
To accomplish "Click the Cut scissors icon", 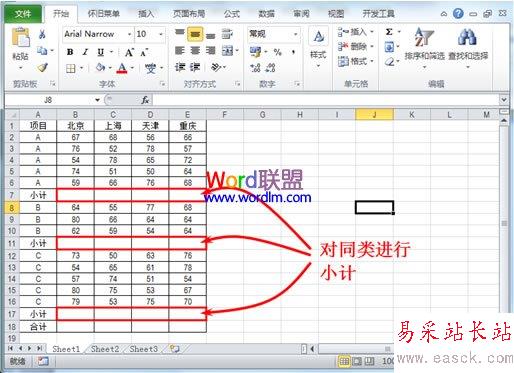I will pyautogui.click(x=42, y=34).
